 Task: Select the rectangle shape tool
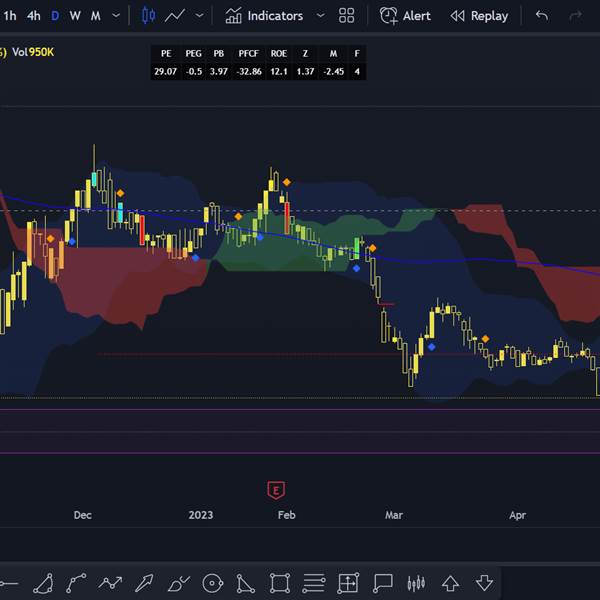280,583
